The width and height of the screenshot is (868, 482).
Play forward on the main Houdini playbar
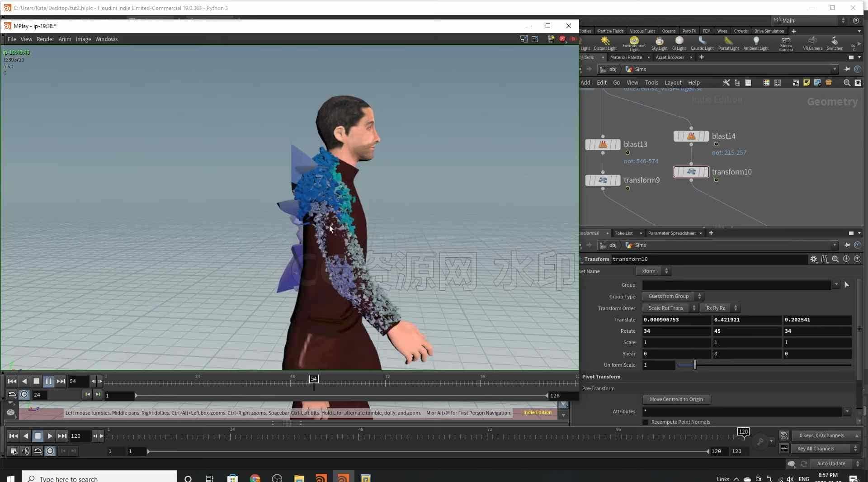pyautogui.click(x=50, y=436)
